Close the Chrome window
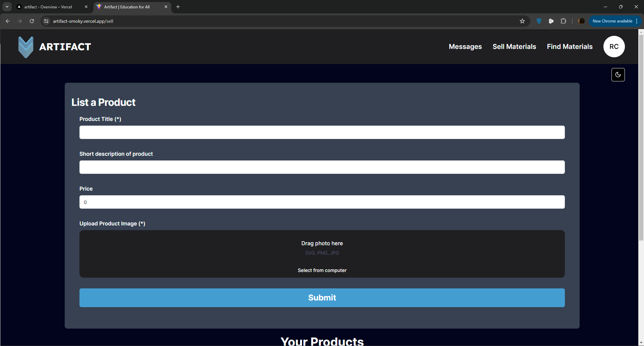This screenshot has height=346, width=644. pyautogui.click(x=636, y=7)
